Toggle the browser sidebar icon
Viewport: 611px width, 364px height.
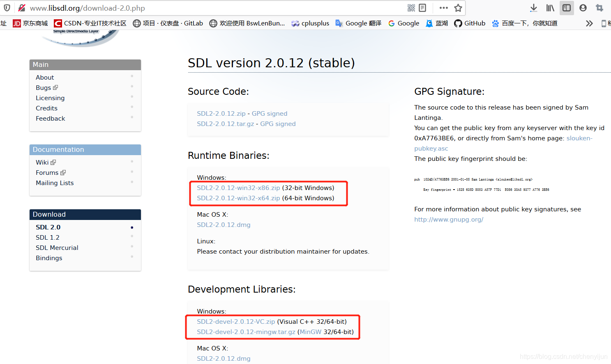click(x=567, y=8)
